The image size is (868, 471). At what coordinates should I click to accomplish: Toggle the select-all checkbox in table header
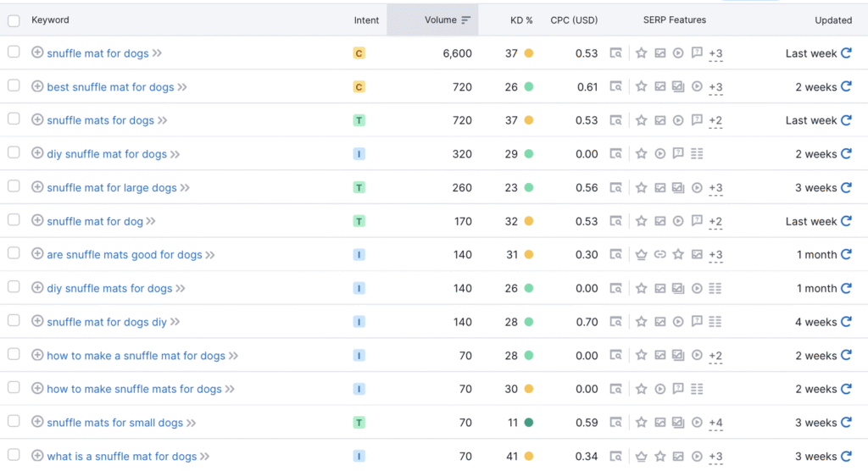pyautogui.click(x=14, y=20)
